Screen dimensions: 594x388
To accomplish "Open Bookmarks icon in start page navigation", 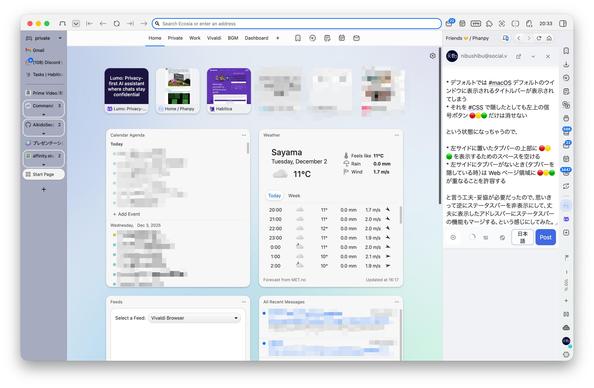I will tap(298, 38).
